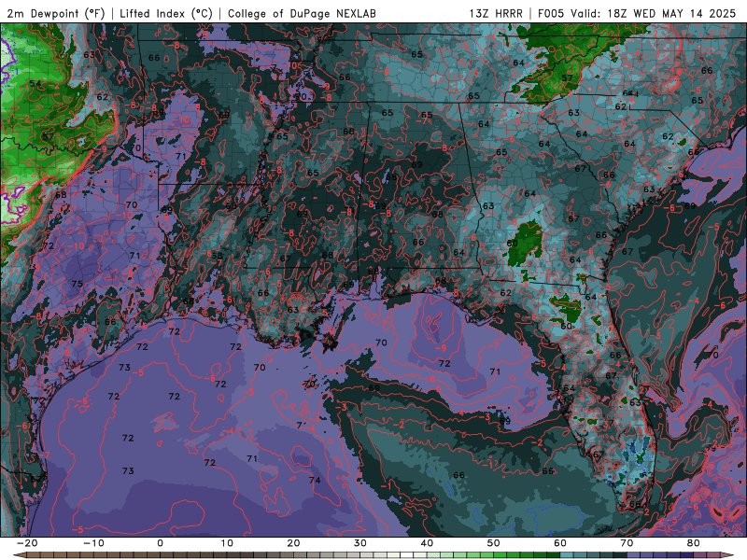Click the 75 dewpoint value on the map
Viewport: 747px width, 560px height.
coord(78,284)
